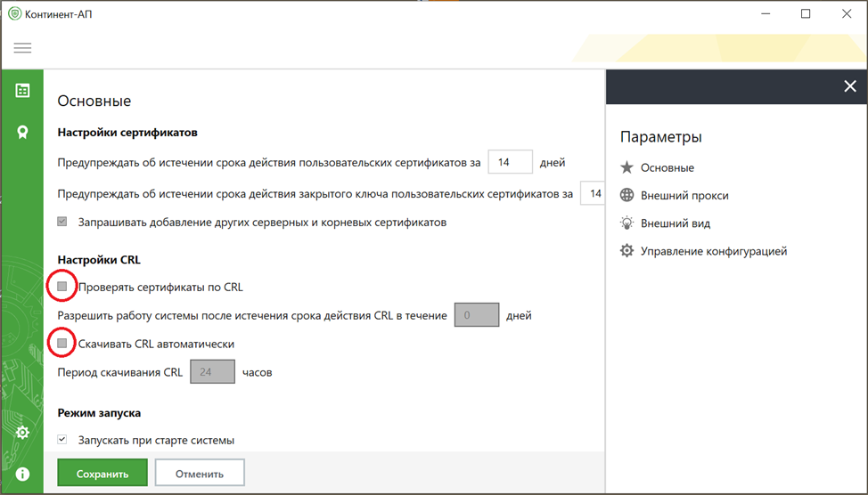The width and height of the screenshot is (868, 495).
Task: Enable the Проверять сертификаты по CRL checkbox
Action: coord(62,287)
